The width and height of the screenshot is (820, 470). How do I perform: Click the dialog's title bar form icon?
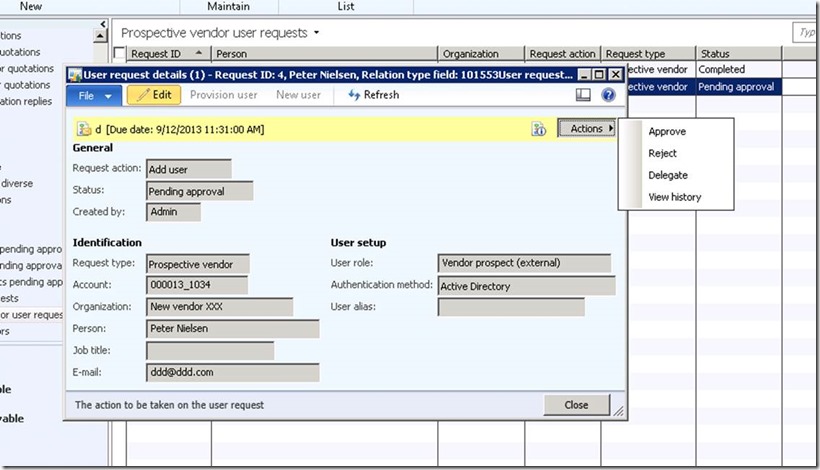[x=74, y=75]
